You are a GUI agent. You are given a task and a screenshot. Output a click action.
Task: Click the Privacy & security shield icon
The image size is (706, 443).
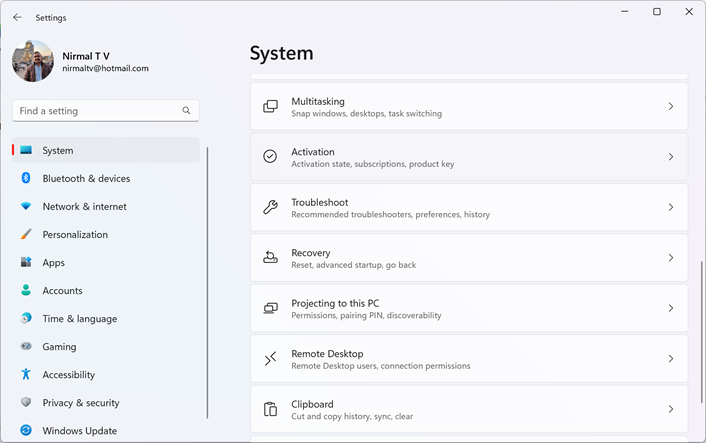click(x=26, y=402)
